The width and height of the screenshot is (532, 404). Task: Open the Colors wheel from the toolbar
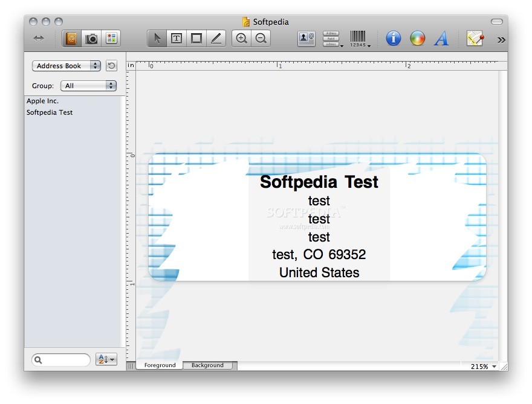tap(417, 38)
